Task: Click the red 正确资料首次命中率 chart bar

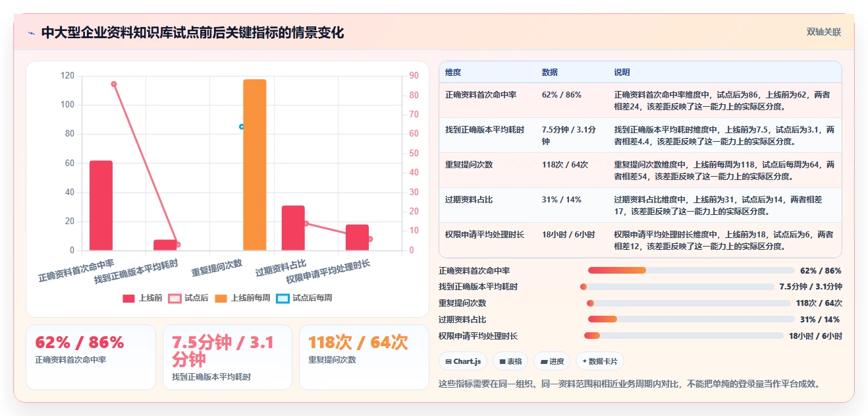Action: (101, 206)
